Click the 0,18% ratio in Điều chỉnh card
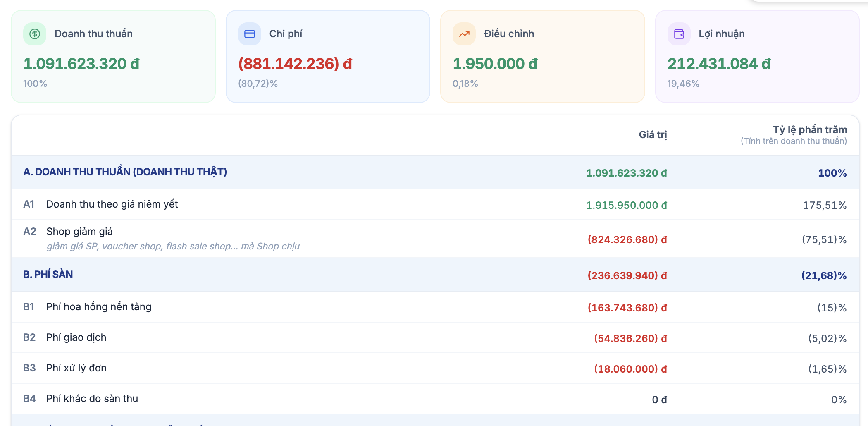The height and width of the screenshot is (426, 868). coord(465,84)
